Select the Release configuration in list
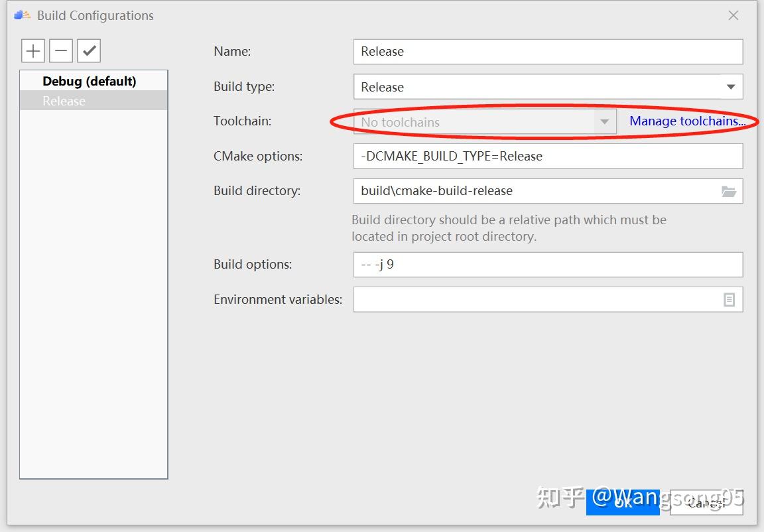This screenshot has width=764, height=532. 94,101
